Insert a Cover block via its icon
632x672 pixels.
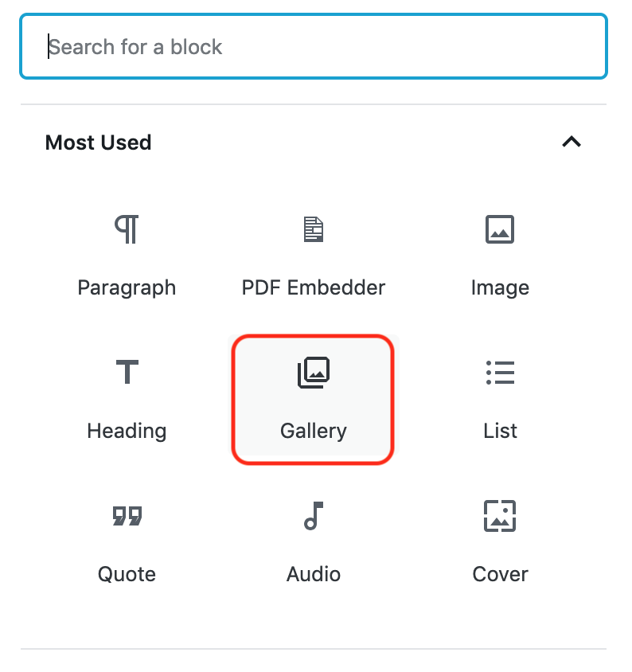coord(500,516)
